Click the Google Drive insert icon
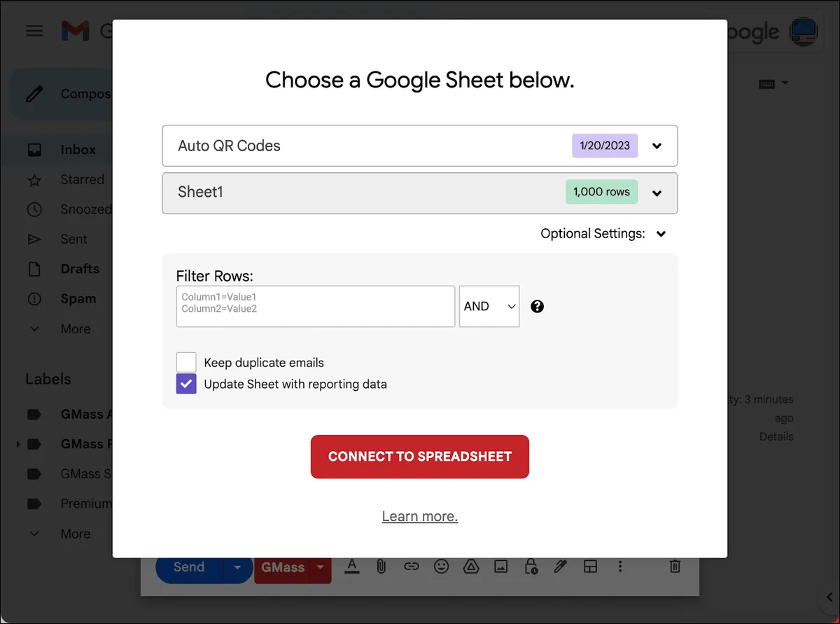The height and width of the screenshot is (624, 840). tap(471, 567)
